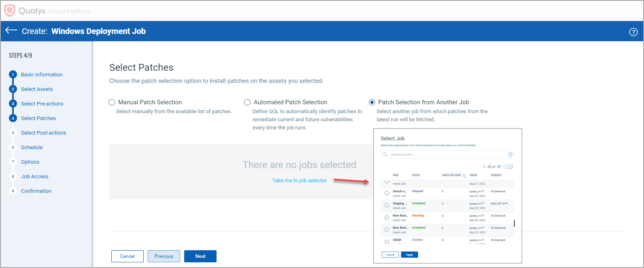The height and width of the screenshot is (268, 644).
Task: Click linked job count value 2
Action: coord(442,203)
